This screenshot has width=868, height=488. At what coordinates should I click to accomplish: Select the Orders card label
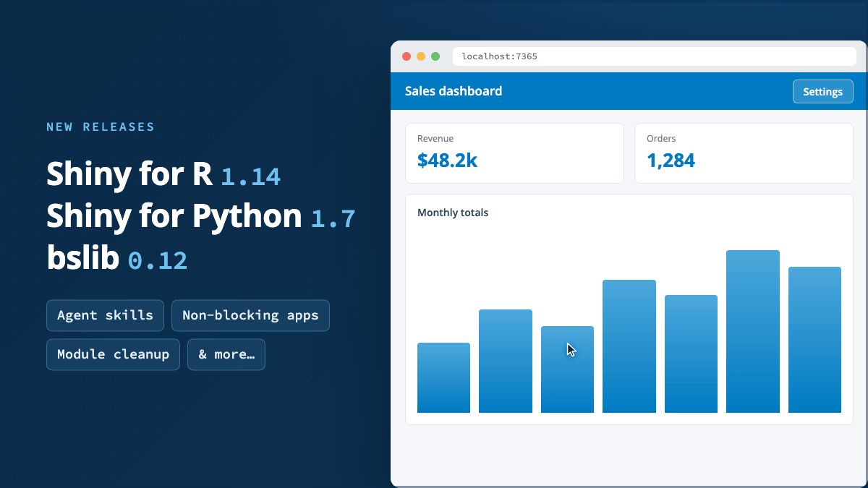661,138
